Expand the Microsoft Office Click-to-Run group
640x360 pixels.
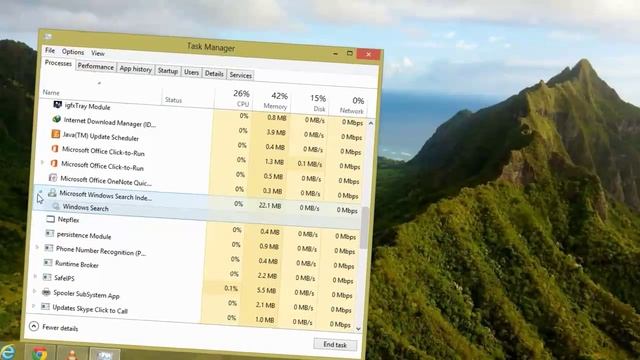[42, 162]
